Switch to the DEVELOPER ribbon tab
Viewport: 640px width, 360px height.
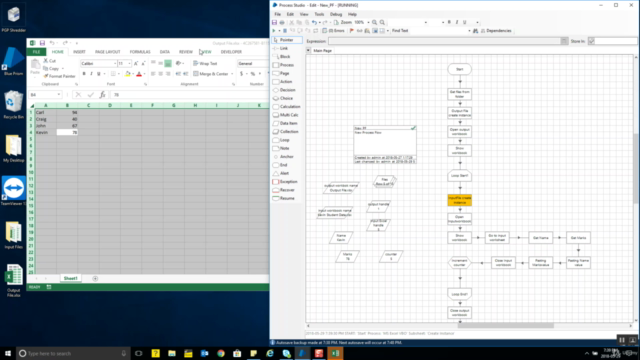(231, 52)
